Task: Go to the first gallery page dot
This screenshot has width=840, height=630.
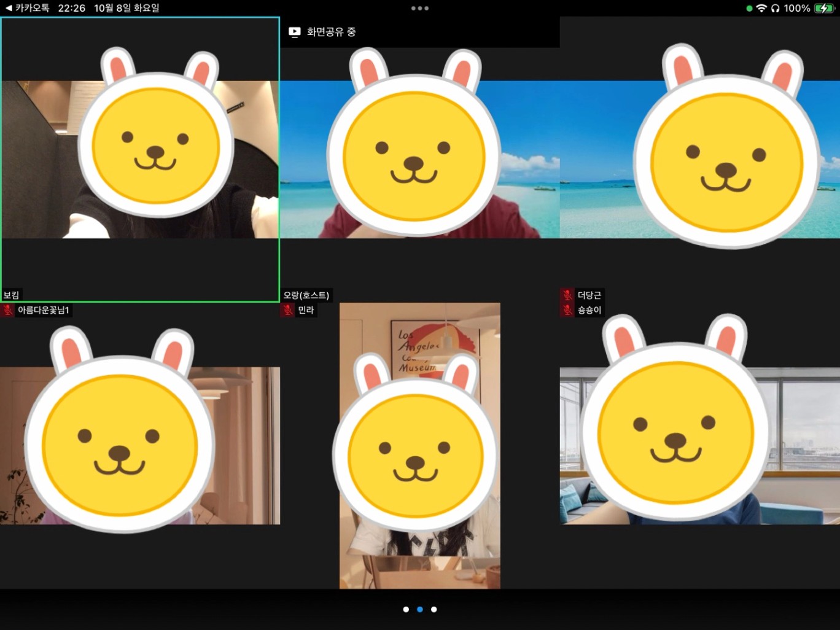Action: coord(406,609)
